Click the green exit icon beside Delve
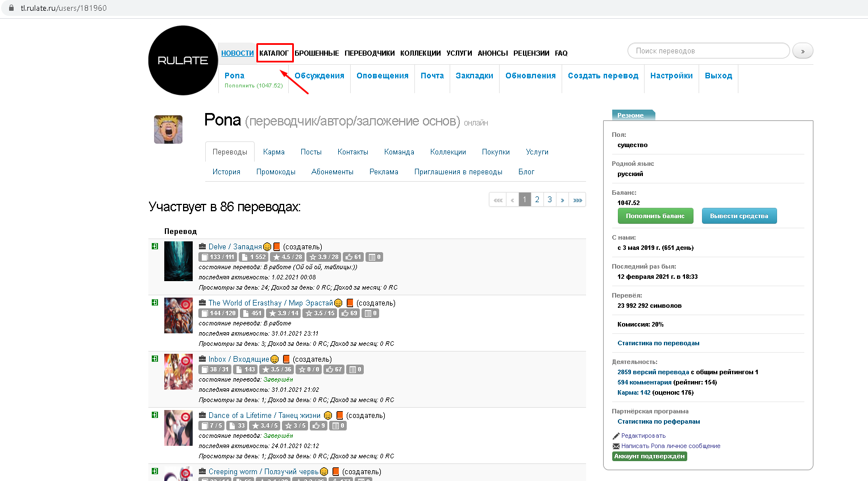868x481 pixels. tap(155, 246)
